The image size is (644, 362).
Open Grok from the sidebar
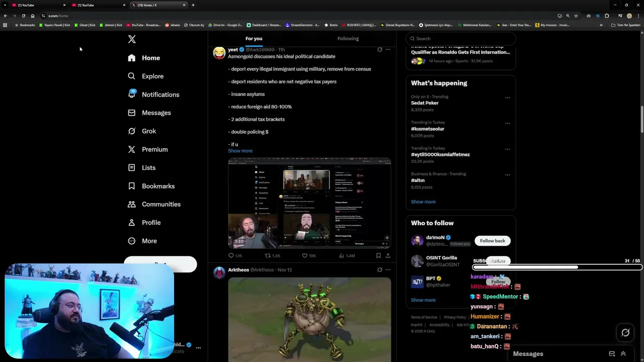point(142,131)
